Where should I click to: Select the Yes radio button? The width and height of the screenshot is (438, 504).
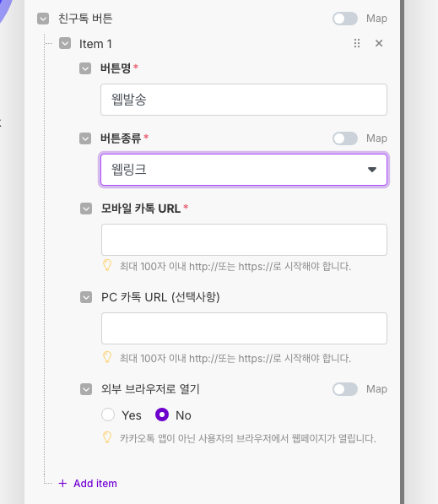pos(108,415)
